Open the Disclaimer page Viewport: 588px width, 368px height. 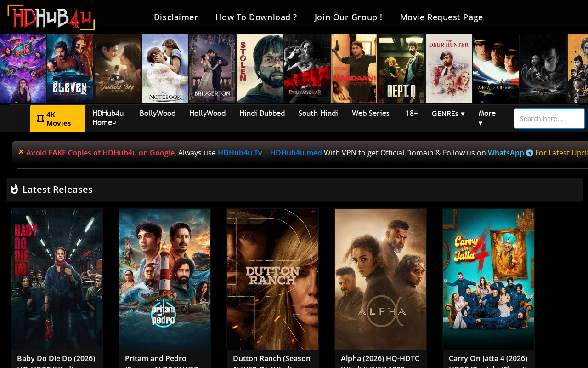(176, 17)
